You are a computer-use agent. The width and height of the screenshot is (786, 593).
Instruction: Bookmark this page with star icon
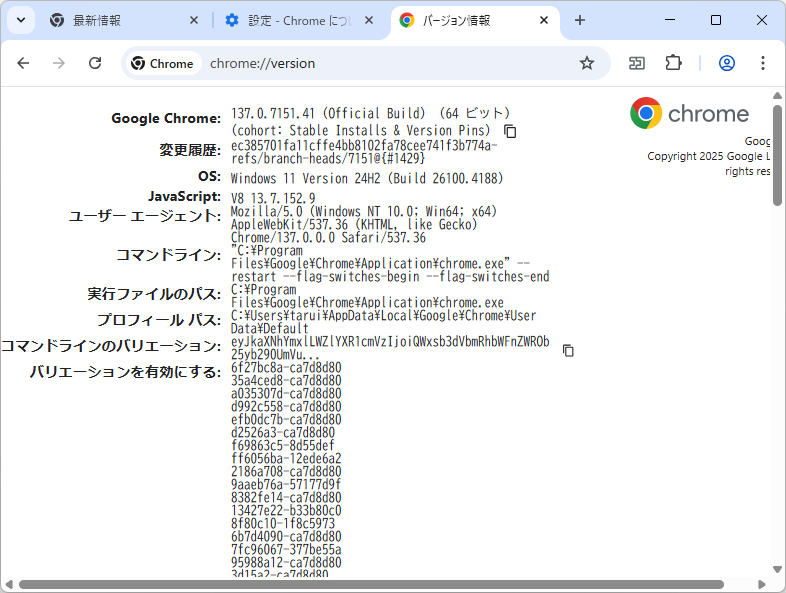pyautogui.click(x=586, y=63)
